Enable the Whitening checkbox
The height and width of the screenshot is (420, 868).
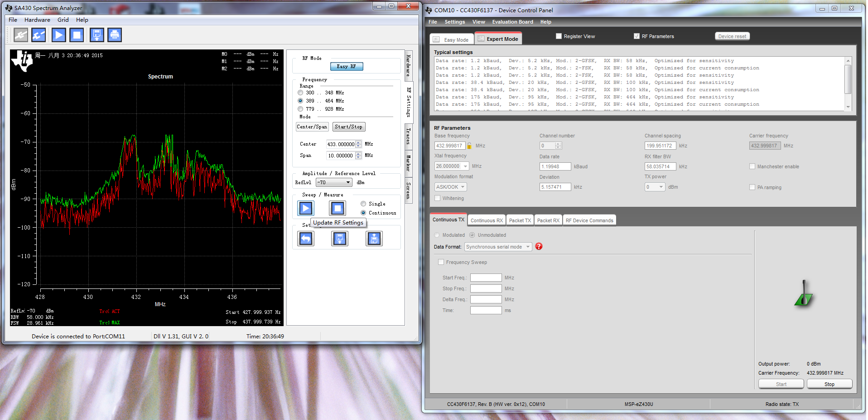(x=437, y=198)
